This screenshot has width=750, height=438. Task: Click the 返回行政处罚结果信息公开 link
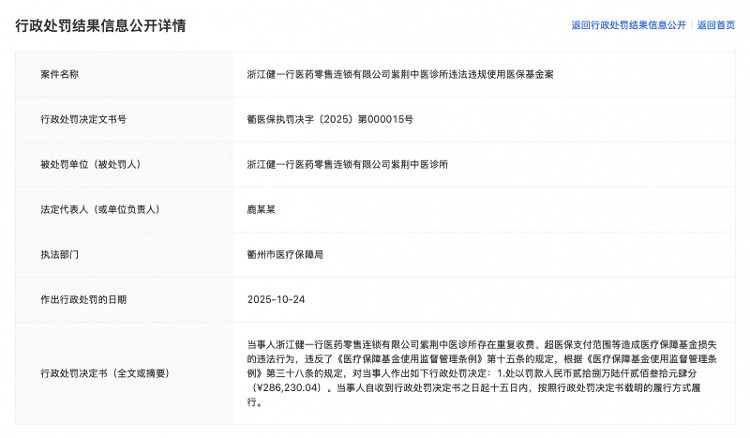(628, 25)
